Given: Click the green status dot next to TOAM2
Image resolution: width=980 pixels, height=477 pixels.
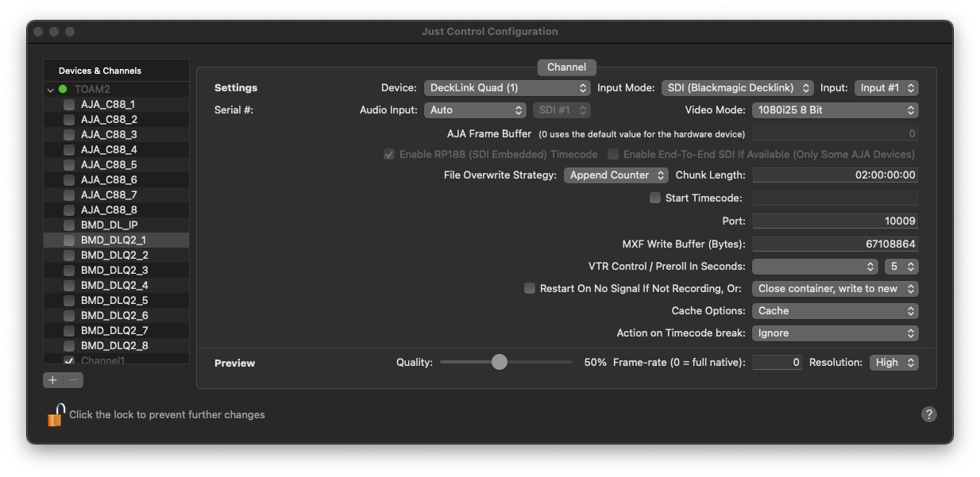Looking at the screenshot, I should 63,90.
